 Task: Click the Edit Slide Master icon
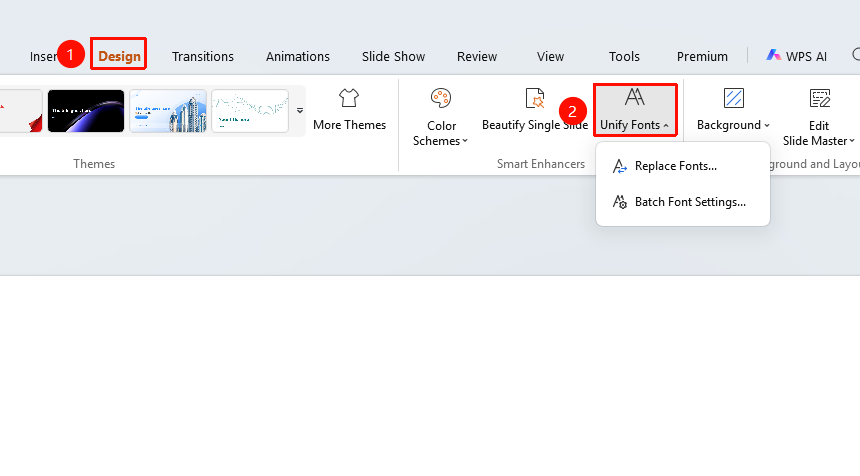pyautogui.click(x=819, y=98)
